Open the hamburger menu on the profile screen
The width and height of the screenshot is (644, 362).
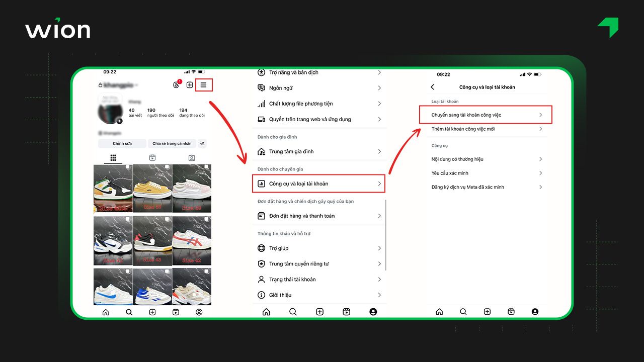(x=203, y=85)
